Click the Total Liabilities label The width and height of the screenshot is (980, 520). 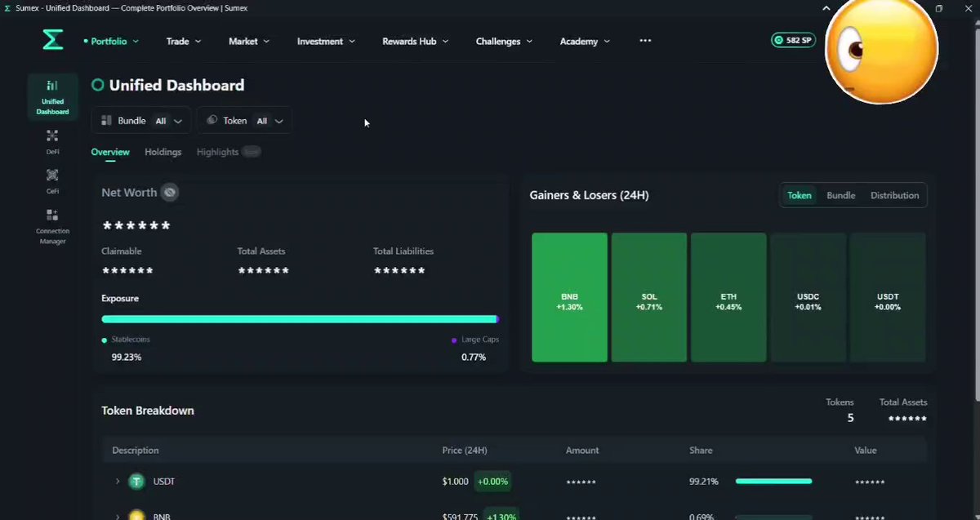403,251
